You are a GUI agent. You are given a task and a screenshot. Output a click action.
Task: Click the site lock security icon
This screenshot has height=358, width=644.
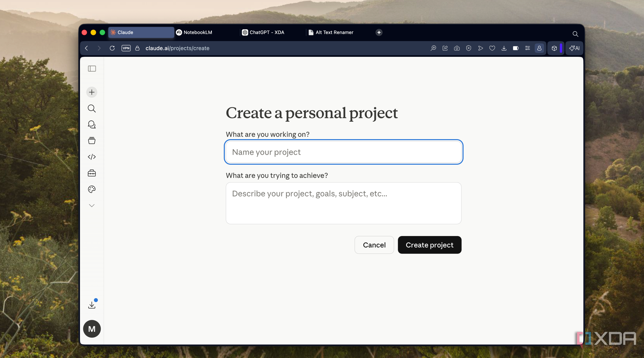click(137, 48)
